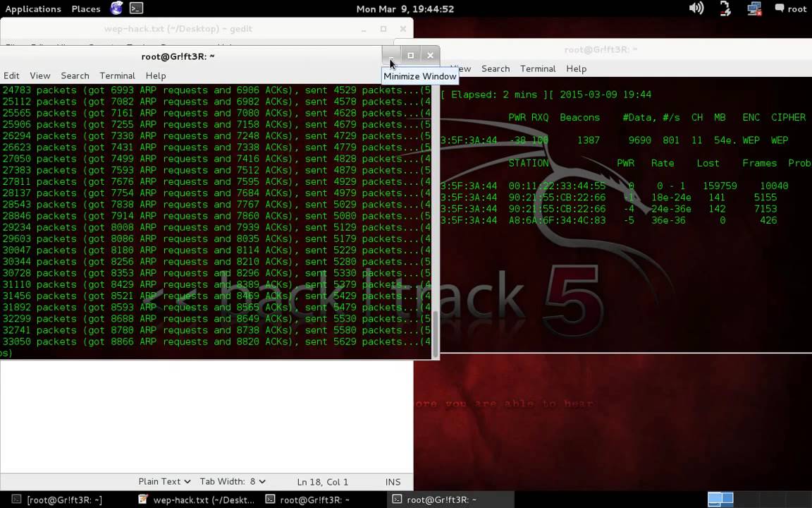Image resolution: width=812 pixels, height=508 pixels.
Task: Click INS insert mode indicator in gedit
Action: 393,482
